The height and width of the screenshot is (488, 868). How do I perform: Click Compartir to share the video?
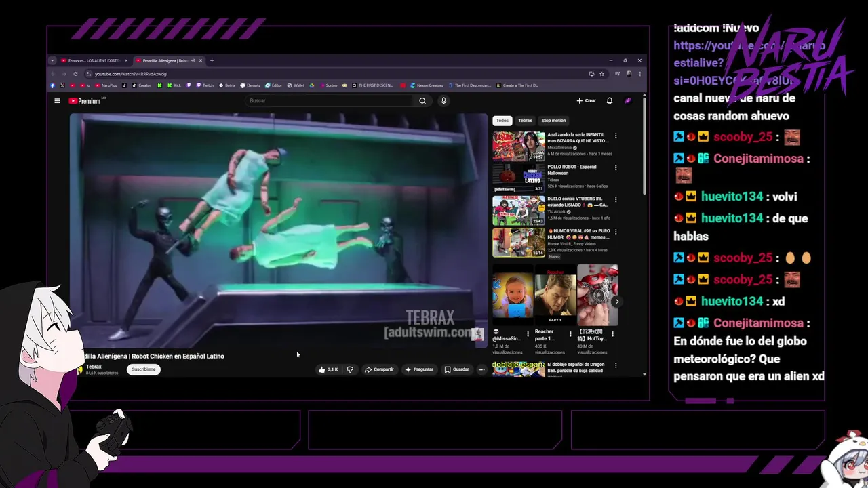[x=379, y=369]
